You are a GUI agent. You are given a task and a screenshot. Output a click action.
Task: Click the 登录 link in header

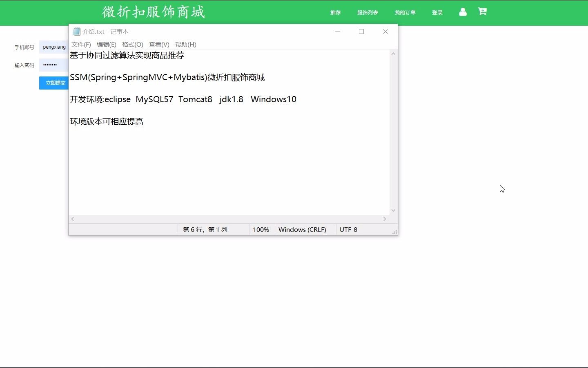pos(437,13)
